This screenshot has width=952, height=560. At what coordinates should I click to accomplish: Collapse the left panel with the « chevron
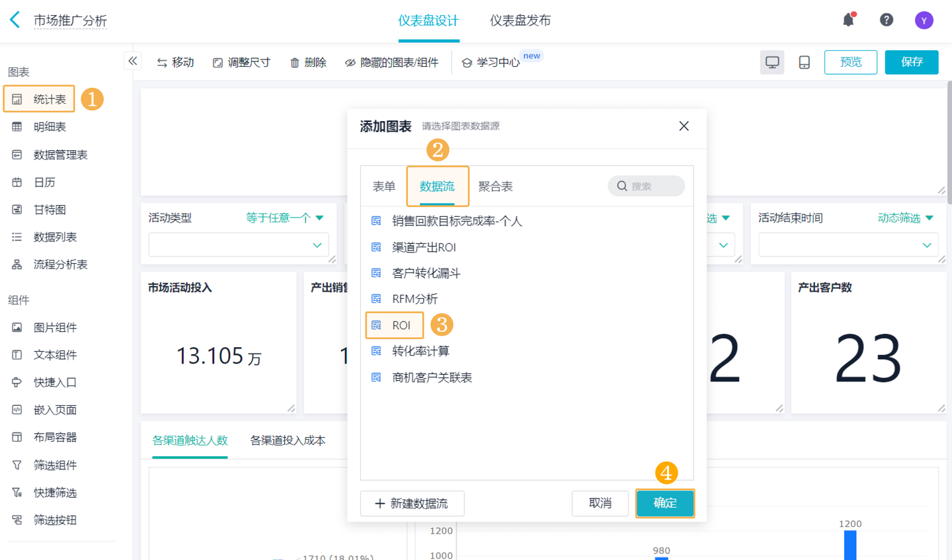[x=132, y=60]
